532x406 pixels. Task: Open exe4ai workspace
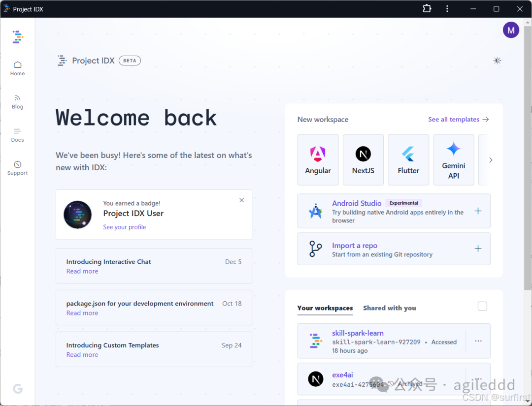pyautogui.click(x=342, y=375)
